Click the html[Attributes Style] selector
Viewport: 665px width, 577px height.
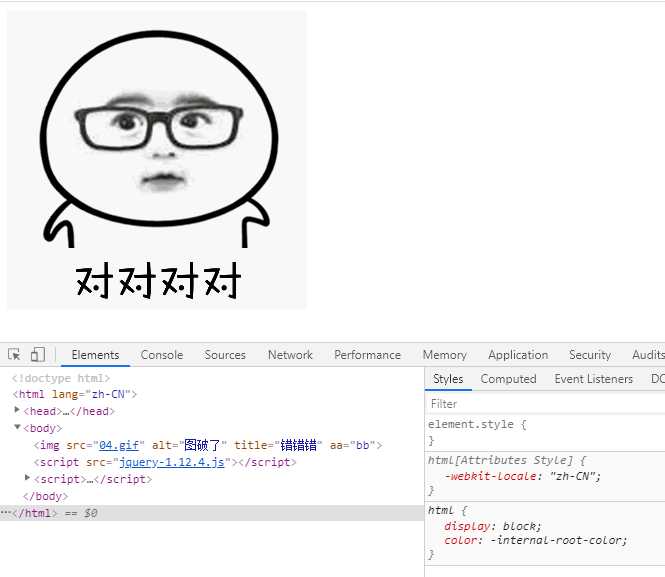point(500,460)
